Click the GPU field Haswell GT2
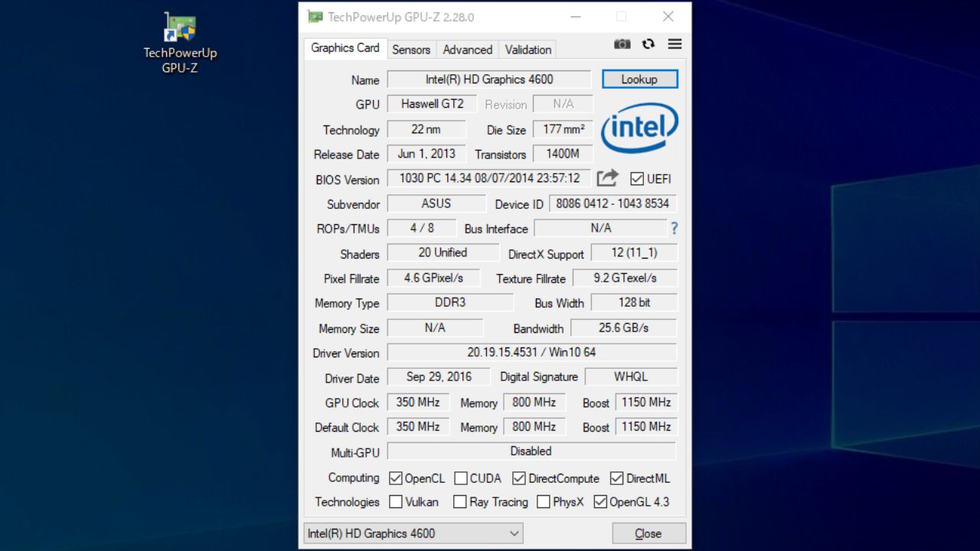The width and height of the screenshot is (980, 551). point(433,104)
